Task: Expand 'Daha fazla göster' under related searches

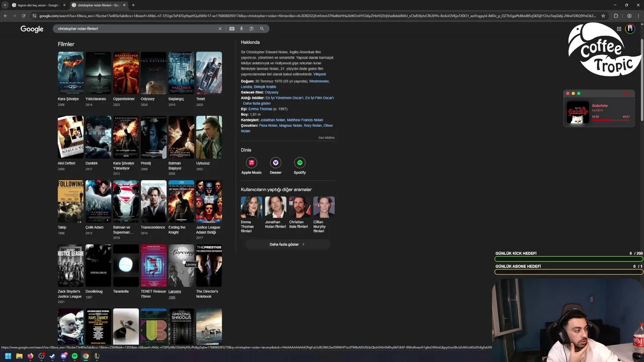Action: coord(287,244)
